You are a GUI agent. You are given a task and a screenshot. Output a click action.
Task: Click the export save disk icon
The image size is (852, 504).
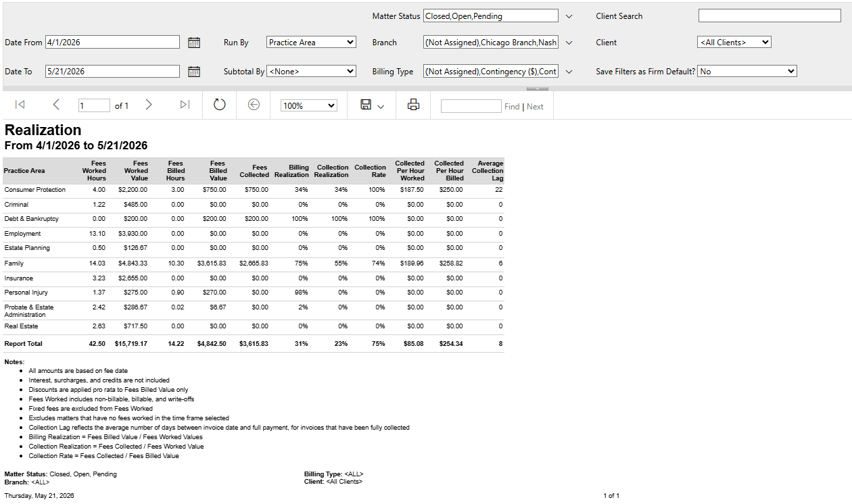point(366,105)
